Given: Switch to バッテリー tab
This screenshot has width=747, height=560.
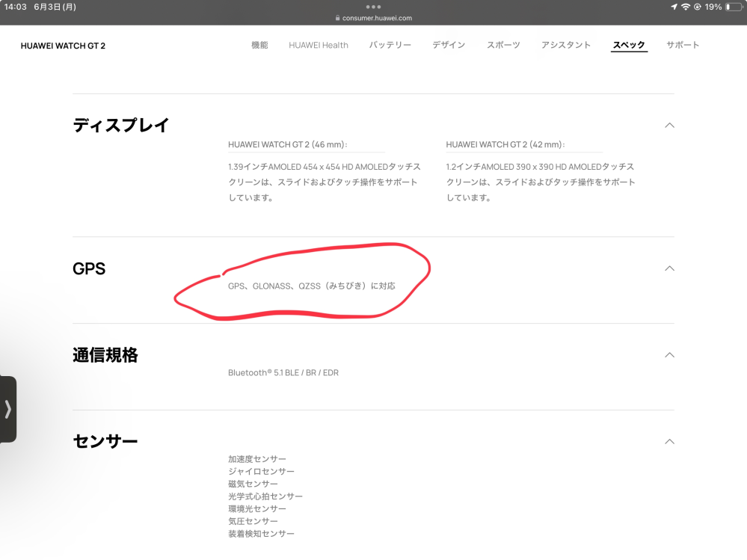Looking at the screenshot, I should (x=390, y=46).
